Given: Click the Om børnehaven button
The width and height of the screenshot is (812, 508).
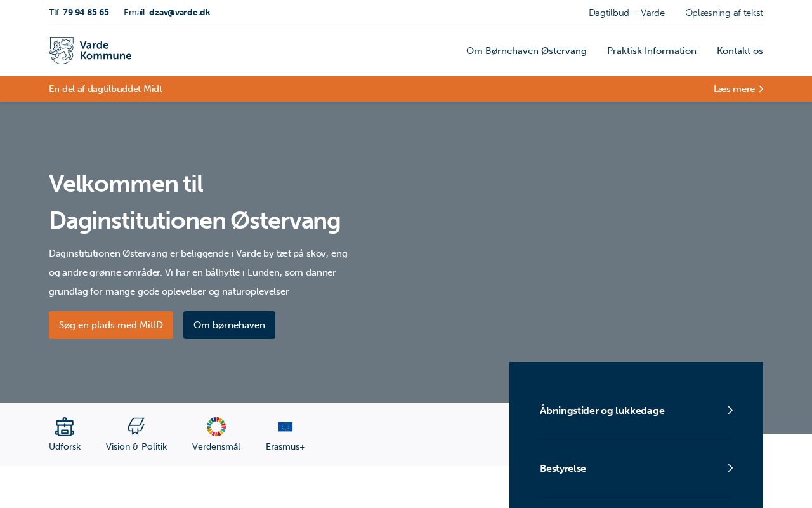Looking at the screenshot, I should (x=229, y=325).
